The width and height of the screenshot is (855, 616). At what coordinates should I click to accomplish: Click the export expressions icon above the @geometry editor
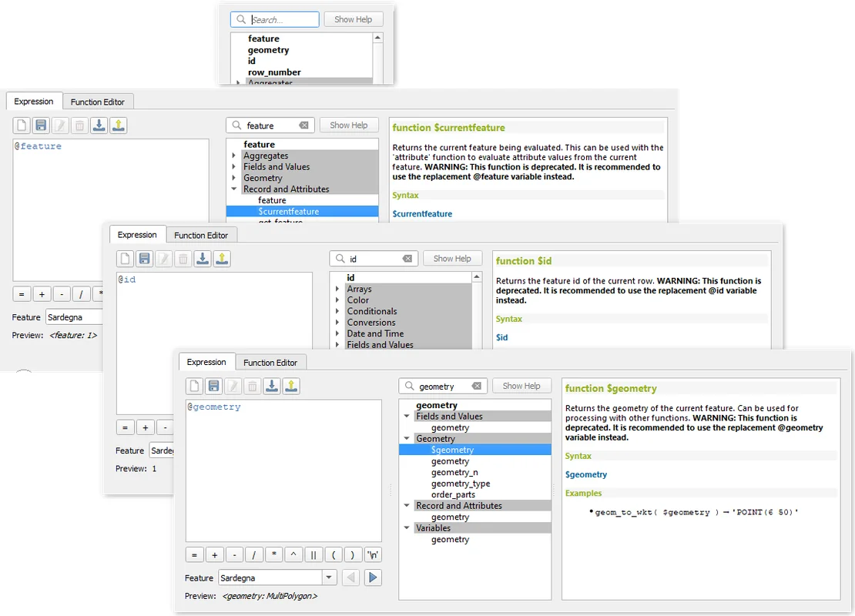click(291, 386)
